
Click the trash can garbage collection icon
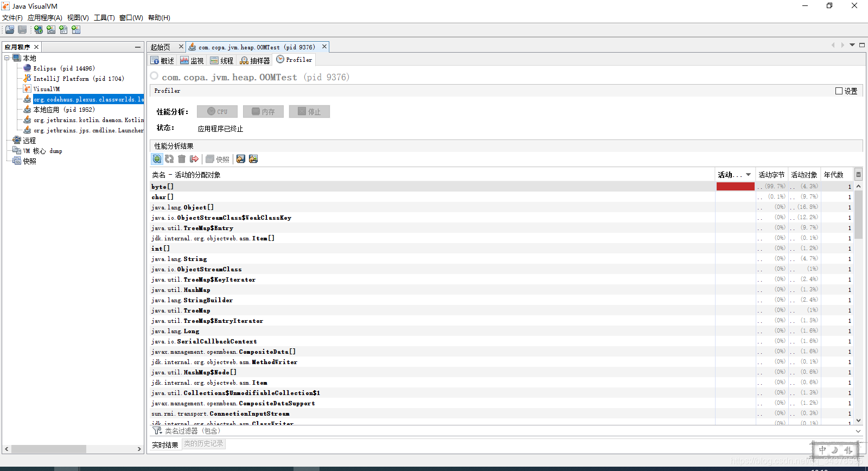[x=182, y=159]
